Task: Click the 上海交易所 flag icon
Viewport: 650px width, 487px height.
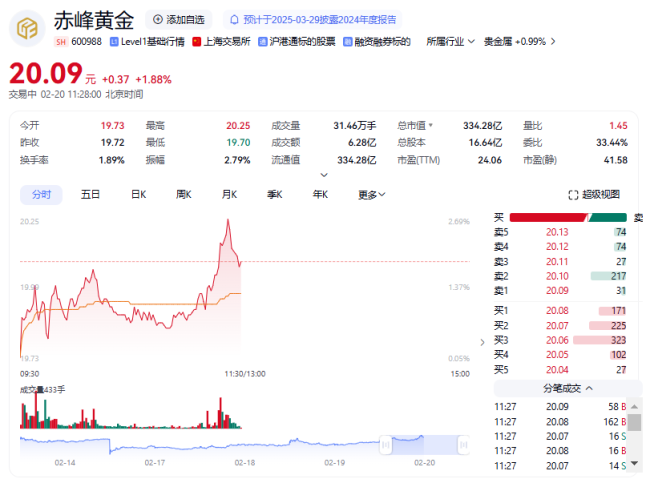Action: [x=196, y=41]
